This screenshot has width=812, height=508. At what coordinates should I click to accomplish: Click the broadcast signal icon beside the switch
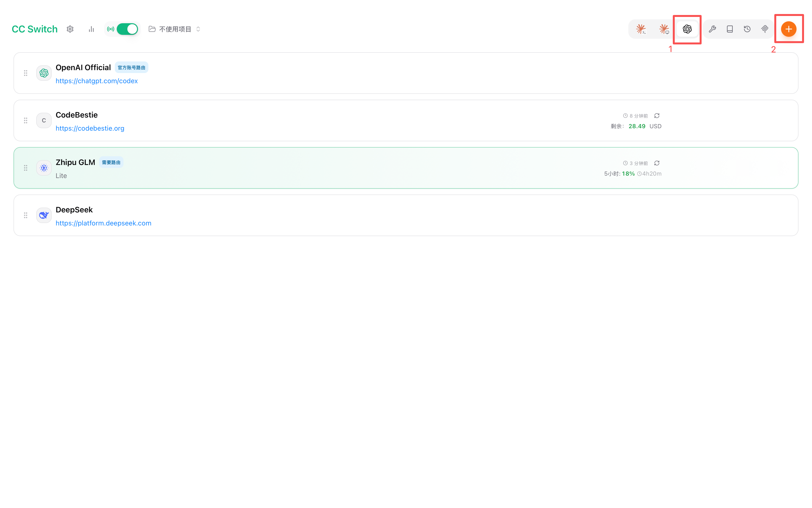point(110,29)
